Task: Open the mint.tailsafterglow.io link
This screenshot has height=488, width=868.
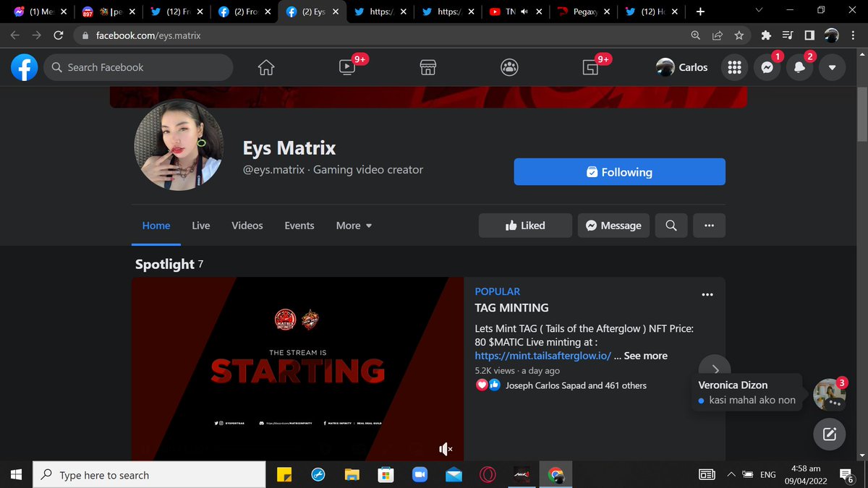Action: tap(543, 356)
